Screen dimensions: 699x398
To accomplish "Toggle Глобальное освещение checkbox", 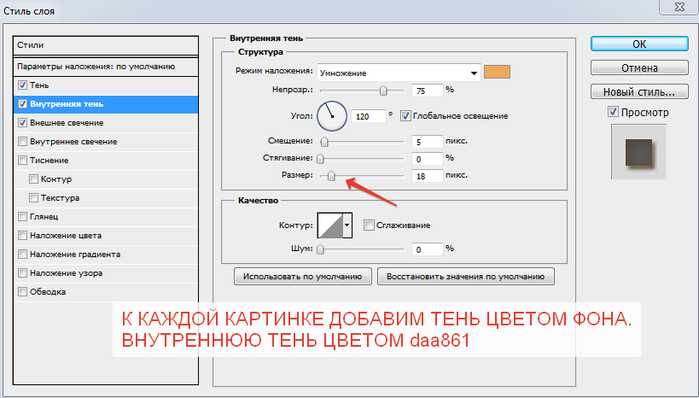I will coord(405,116).
